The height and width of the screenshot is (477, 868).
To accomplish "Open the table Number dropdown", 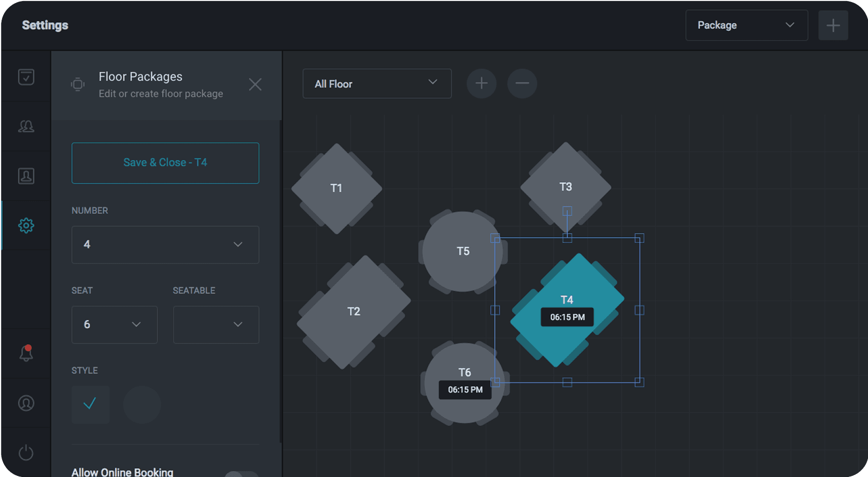I will coord(165,245).
